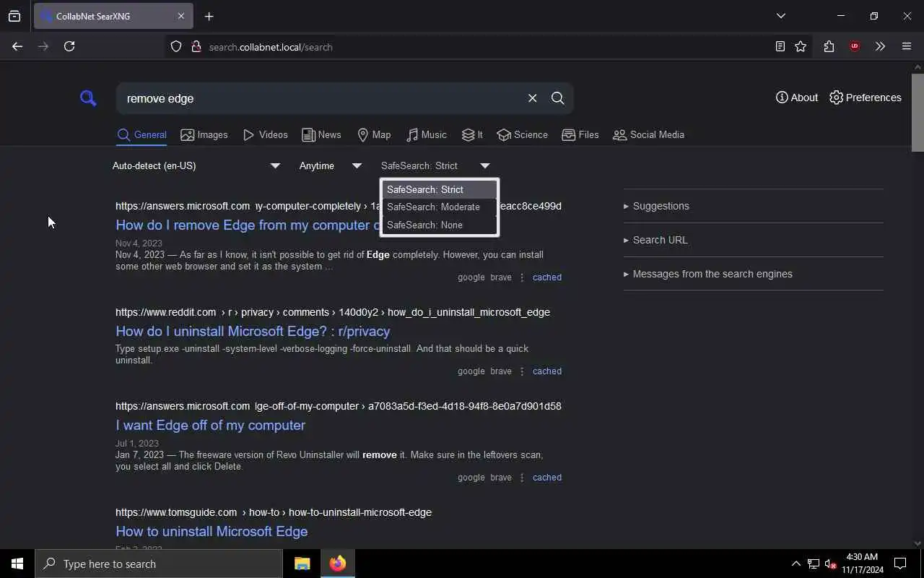Show hidden tray icons chevron
The image size is (924, 578).
click(796, 564)
